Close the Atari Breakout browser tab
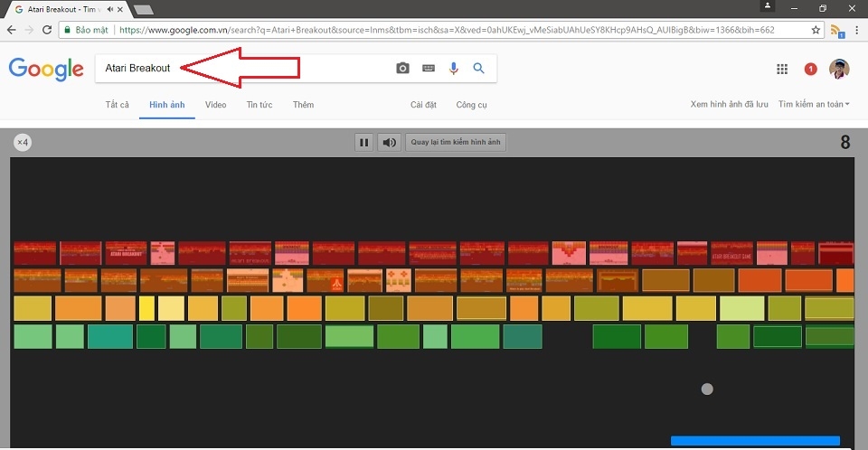Screen dimensions: 868x450 click(x=119, y=9)
